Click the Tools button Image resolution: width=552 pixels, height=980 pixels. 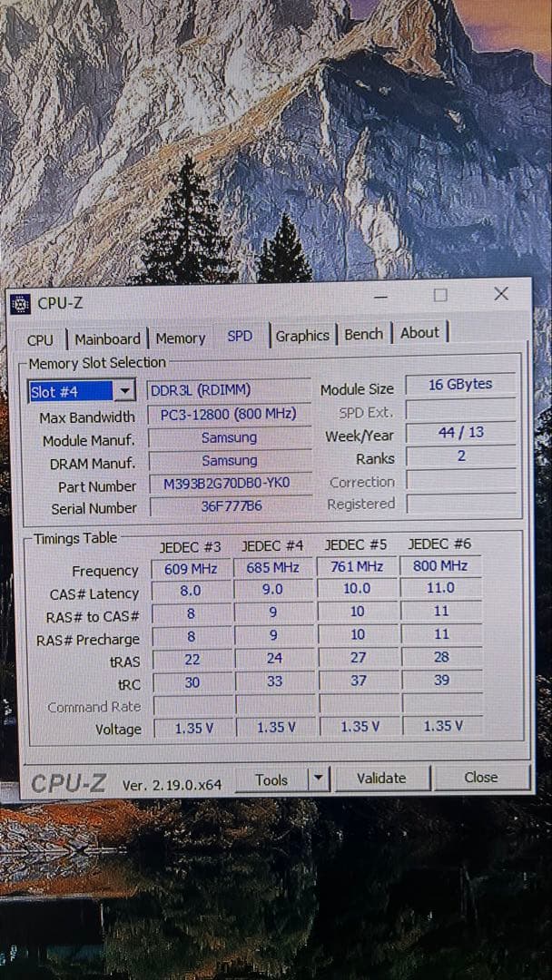(x=271, y=780)
